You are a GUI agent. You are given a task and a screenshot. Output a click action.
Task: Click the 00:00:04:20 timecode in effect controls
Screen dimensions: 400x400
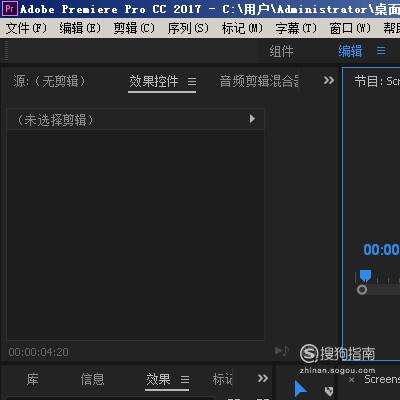[39, 352]
